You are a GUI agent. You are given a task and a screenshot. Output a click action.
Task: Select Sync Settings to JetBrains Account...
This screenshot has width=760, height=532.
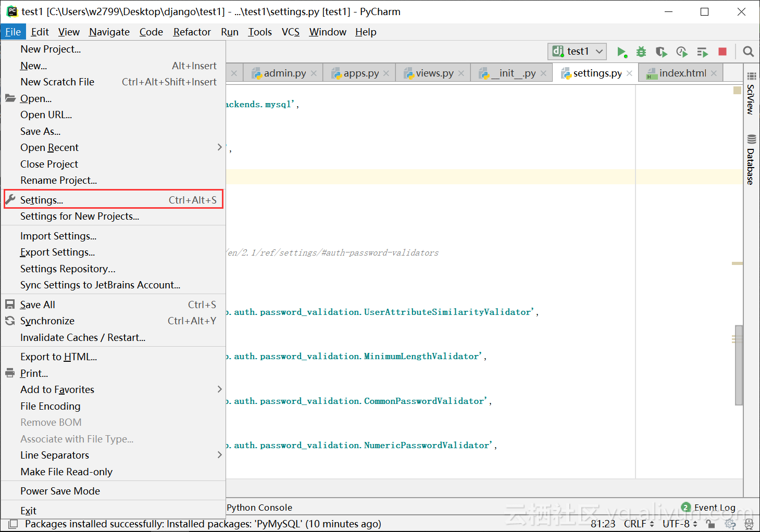pyautogui.click(x=114, y=285)
